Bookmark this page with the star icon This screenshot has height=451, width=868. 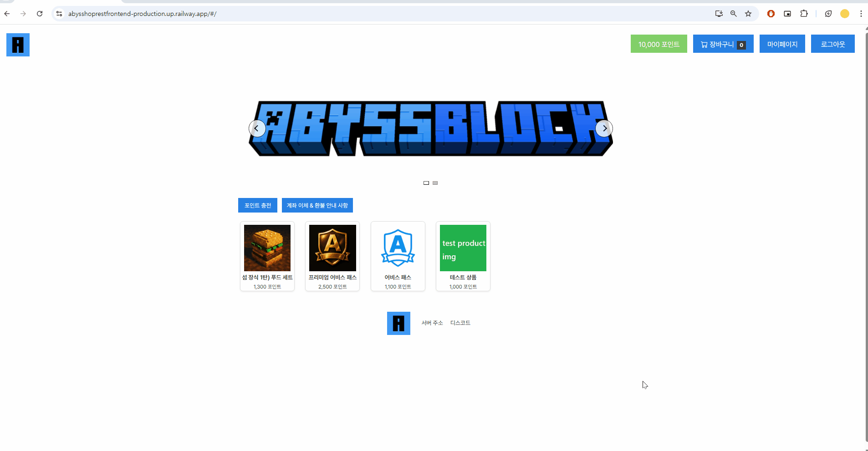(x=748, y=14)
